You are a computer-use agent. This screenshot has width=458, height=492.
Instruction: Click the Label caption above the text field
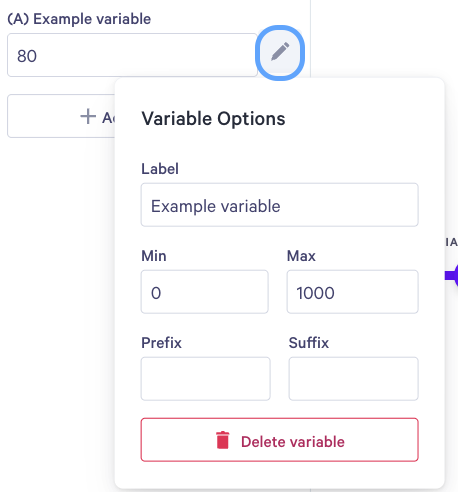(160, 169)
